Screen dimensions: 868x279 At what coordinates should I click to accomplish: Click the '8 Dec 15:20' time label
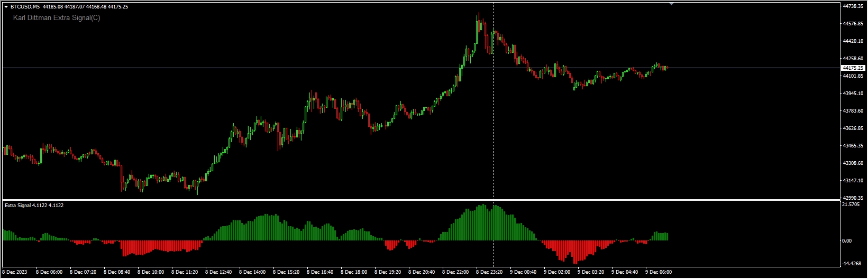286,273
